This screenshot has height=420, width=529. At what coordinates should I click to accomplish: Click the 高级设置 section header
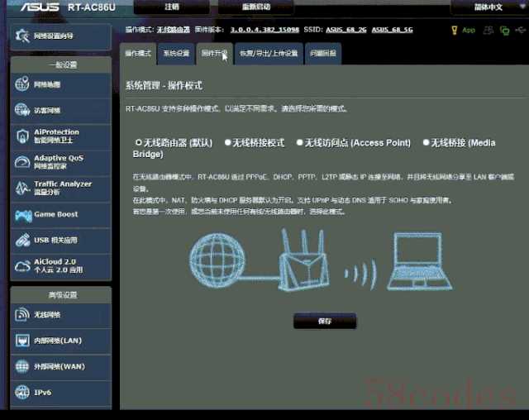tap(61, 295)
